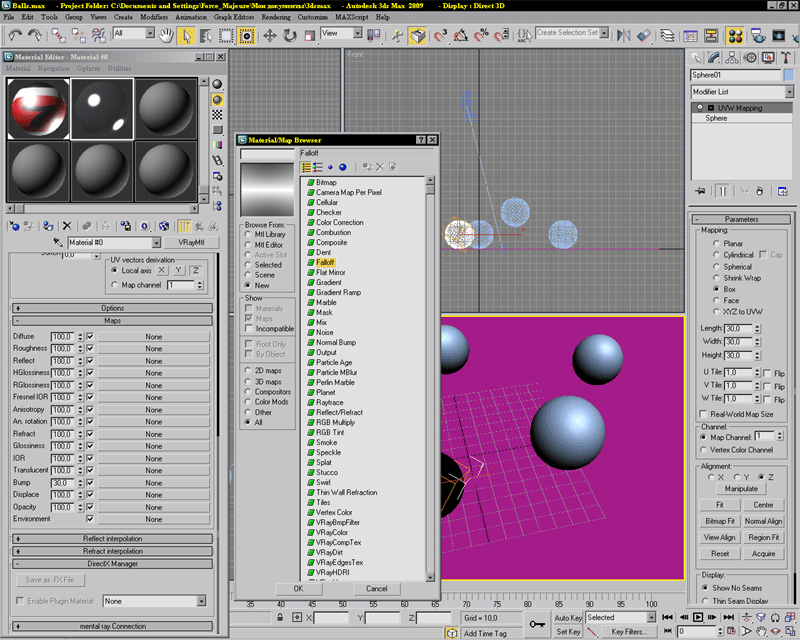This screenshot has height=640, width=800.
Task: Click Pick Material from Object eyedropper
Action: pyautogui.click(x=58, y=242)
